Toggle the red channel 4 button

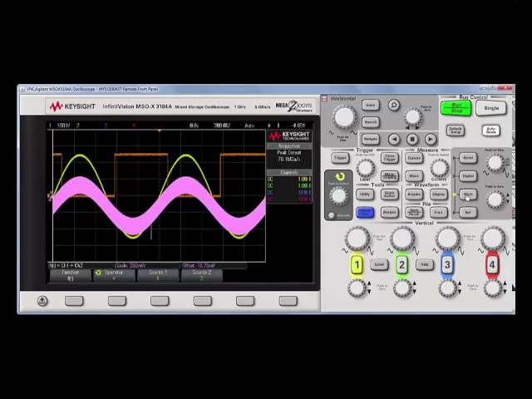[x=492, y=264]
